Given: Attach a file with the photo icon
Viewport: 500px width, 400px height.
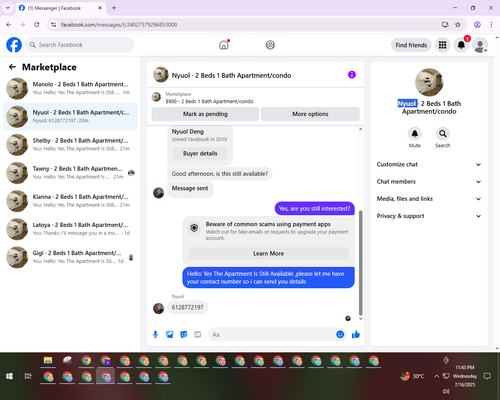Looking at the screenshot, I should tap(170, 334).
